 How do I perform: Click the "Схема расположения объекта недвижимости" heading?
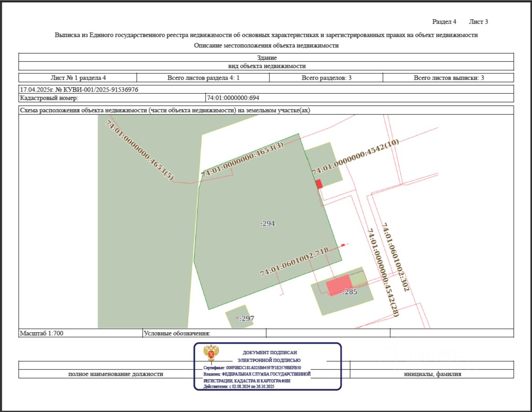165,110
